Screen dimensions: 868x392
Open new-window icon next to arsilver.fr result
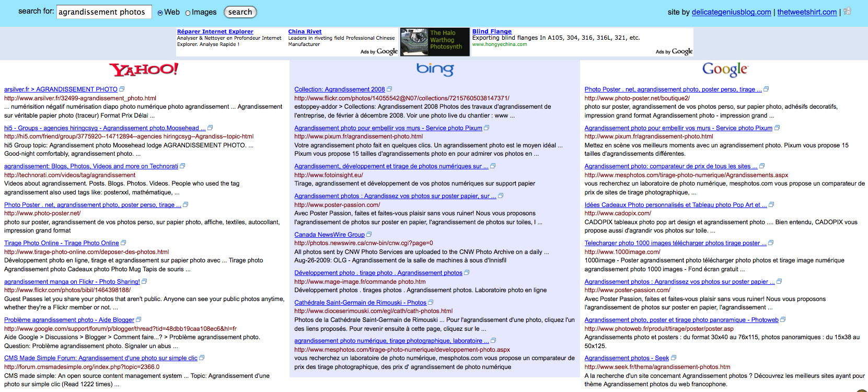pyautogui.click(x=122, y=89)
